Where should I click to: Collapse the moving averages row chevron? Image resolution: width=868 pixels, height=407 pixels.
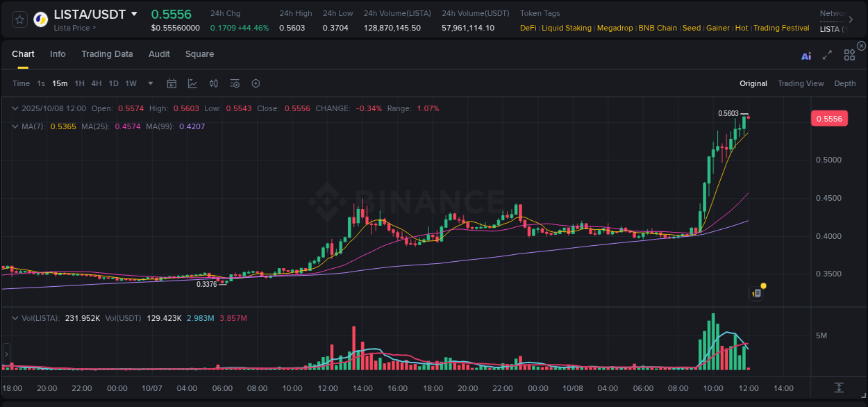coord(15,126)
